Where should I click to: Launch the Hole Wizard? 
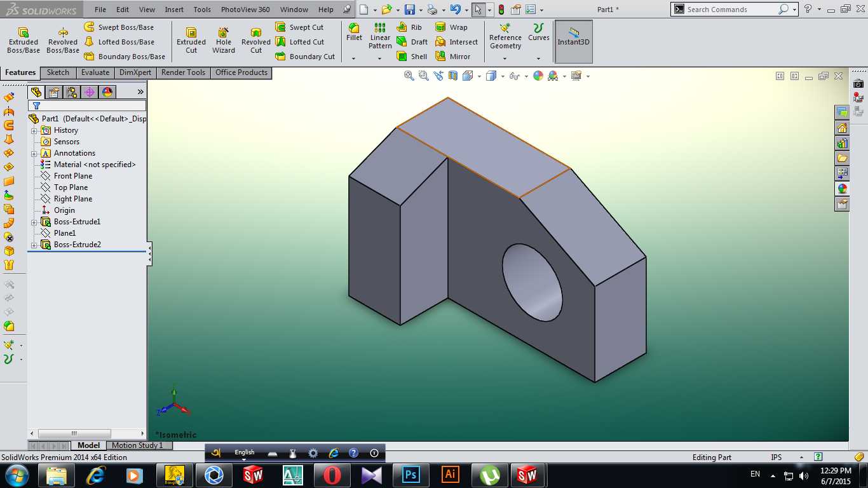[224, 41]
